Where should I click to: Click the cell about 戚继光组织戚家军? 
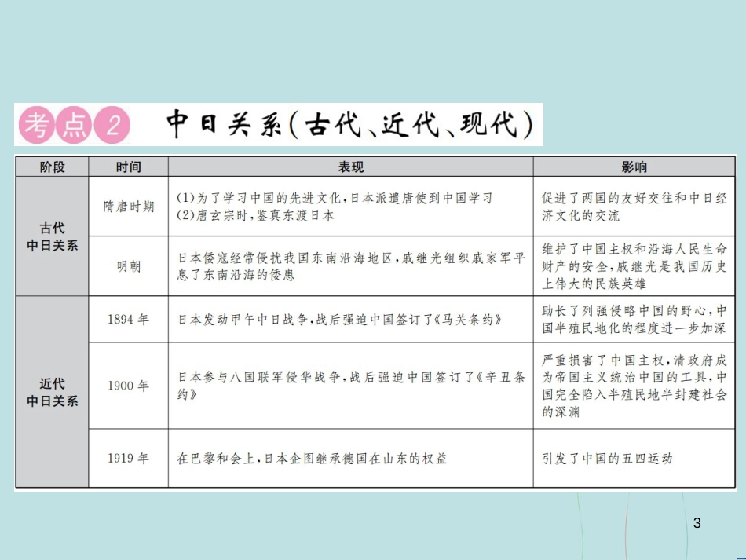[351, 266]
